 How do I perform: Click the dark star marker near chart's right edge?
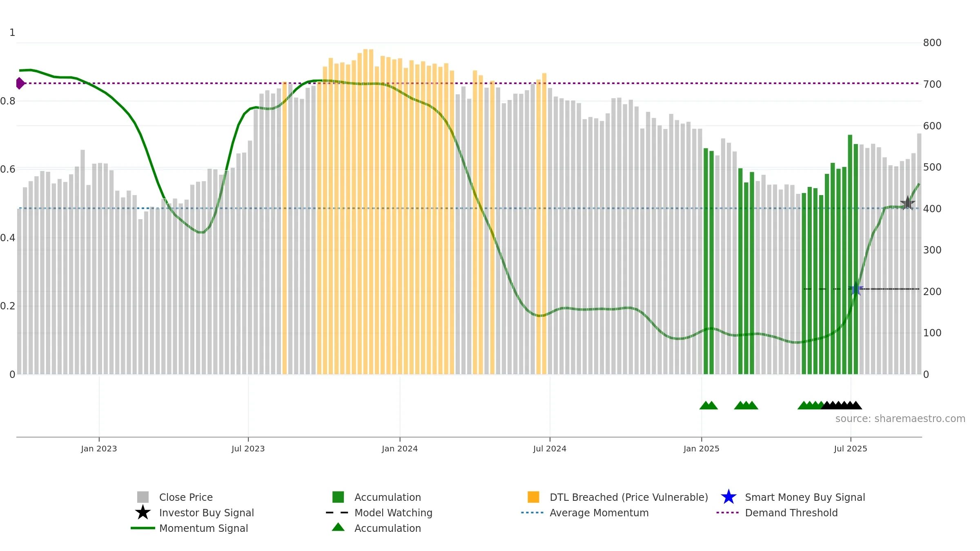click(907, 202)
